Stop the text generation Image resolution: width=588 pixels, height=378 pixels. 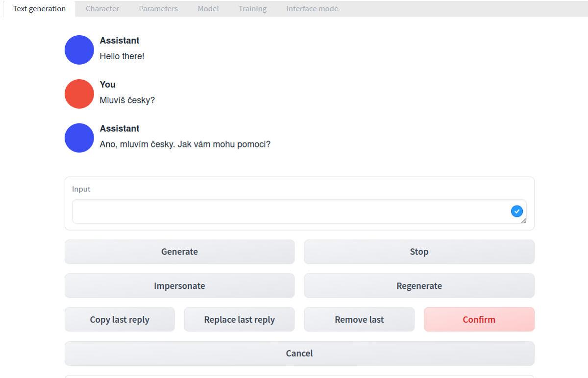tap(419, 252)
